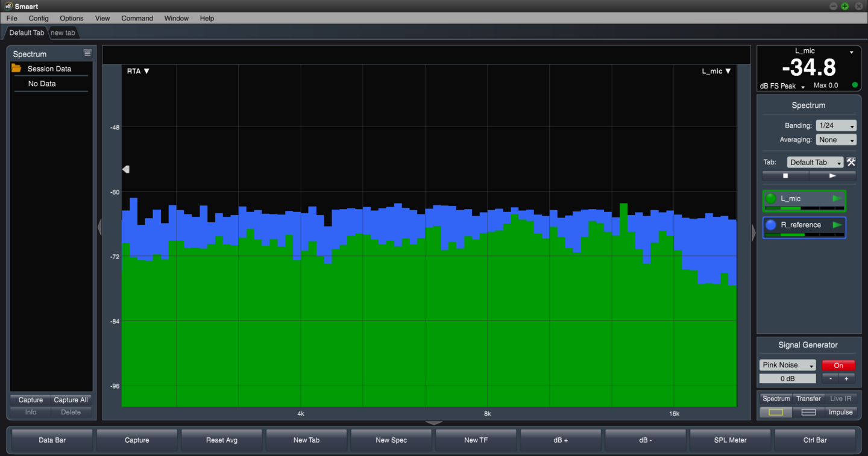The height and width of the screenshot is (456, 868).
Task: Open the Averaging dropdown
Action: [836, 140]
